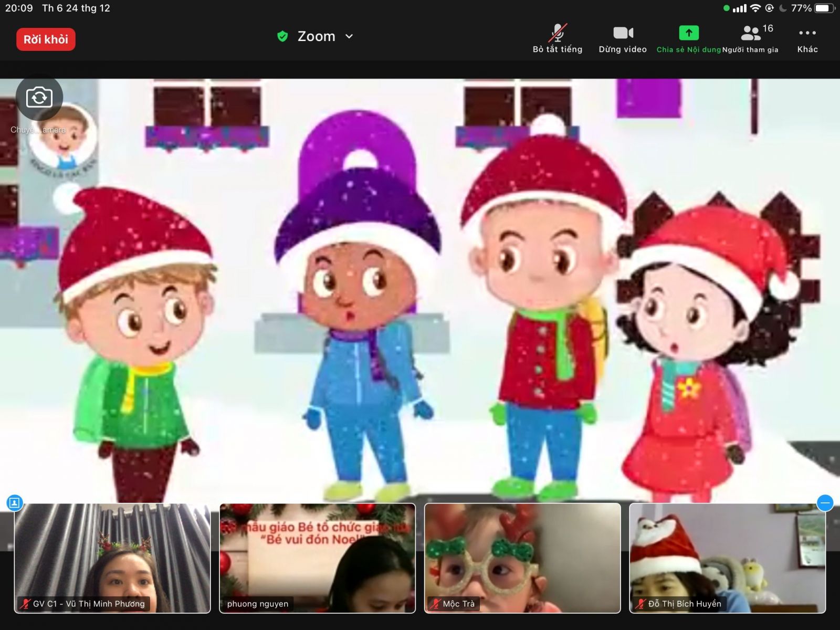Click the blue speaker view icon at left
840x630 pixels.
[x=14, y=503]
